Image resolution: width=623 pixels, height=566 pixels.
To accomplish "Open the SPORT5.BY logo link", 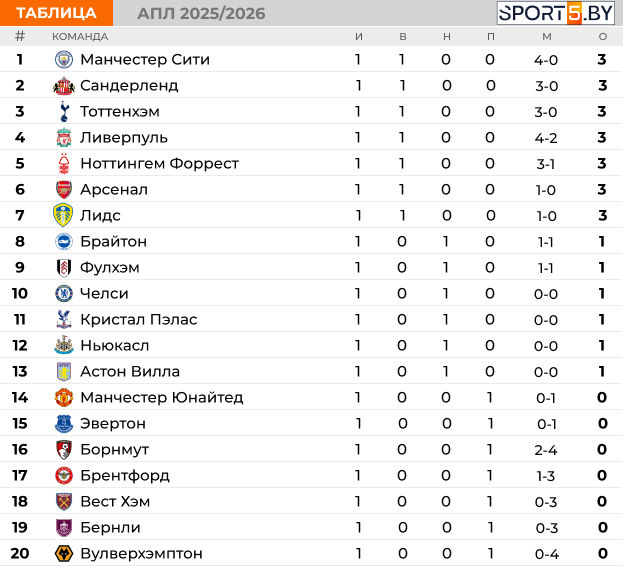I will pos(556,13).
